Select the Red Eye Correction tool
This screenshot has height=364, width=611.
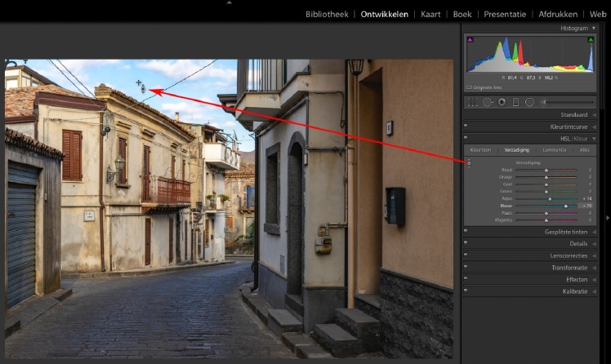tap(502, 102)
